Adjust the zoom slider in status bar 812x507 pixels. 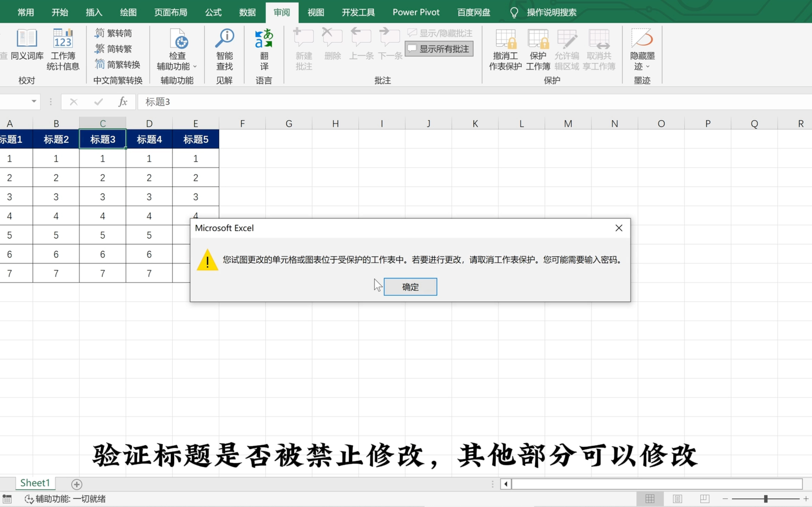point(765,498)
